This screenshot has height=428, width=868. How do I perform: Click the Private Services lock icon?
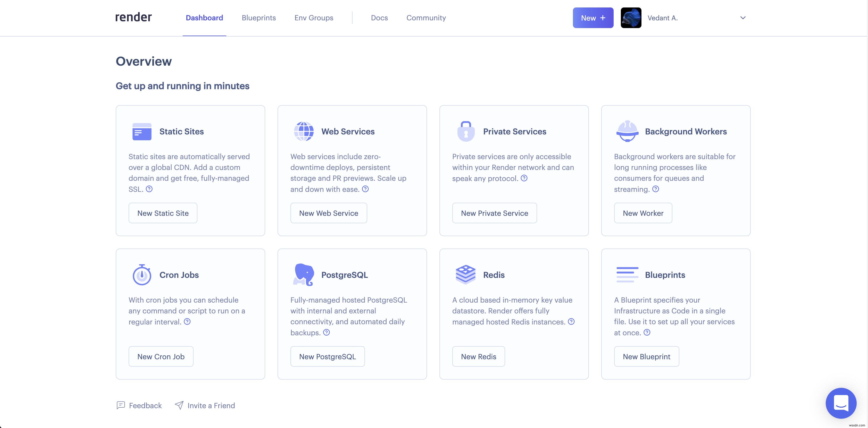coord(465,131)
